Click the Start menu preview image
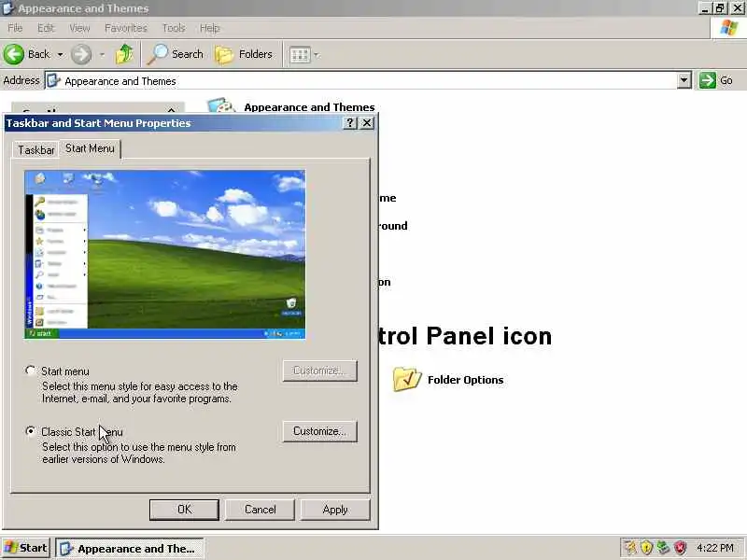This screenshot has height=560, width=747. coord(165,254)
